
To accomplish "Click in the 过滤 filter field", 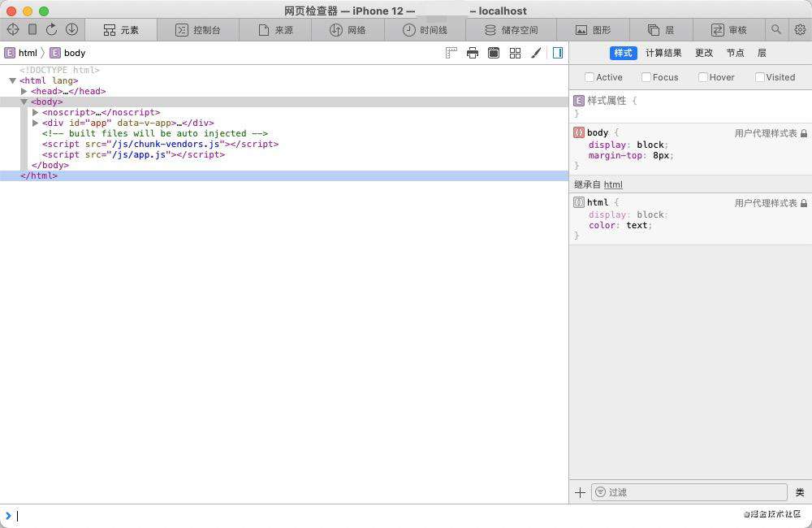I will [689, 492].
